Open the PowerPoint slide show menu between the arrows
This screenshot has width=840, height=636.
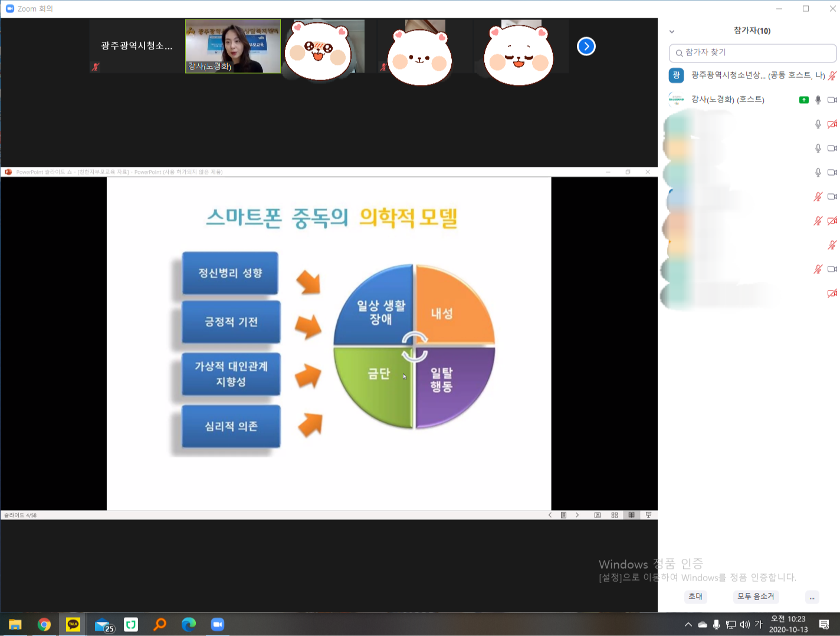[x=563, y=515]
